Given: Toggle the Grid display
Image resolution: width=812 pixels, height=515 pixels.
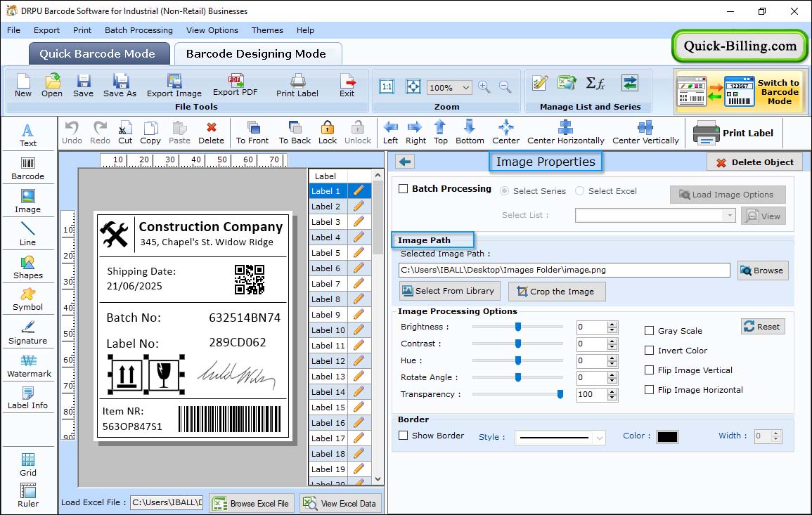Looking at the screenshot, I should pos(28,465).
